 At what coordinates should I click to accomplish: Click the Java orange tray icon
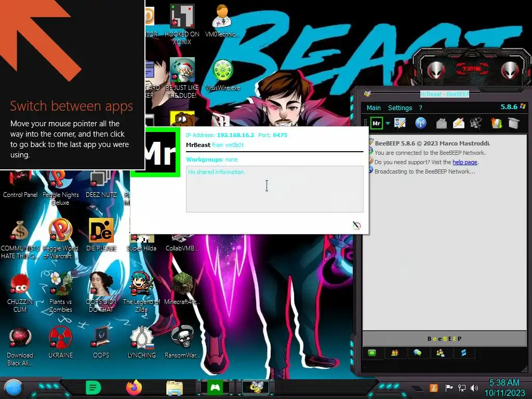(x=434, y=388)
